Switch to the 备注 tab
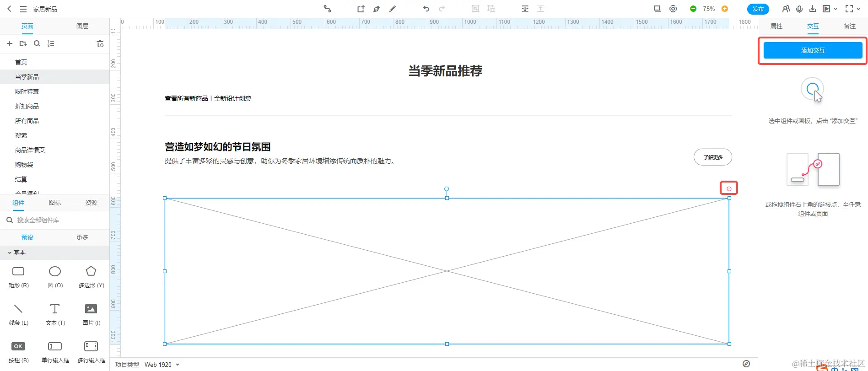 click(850, 26)
